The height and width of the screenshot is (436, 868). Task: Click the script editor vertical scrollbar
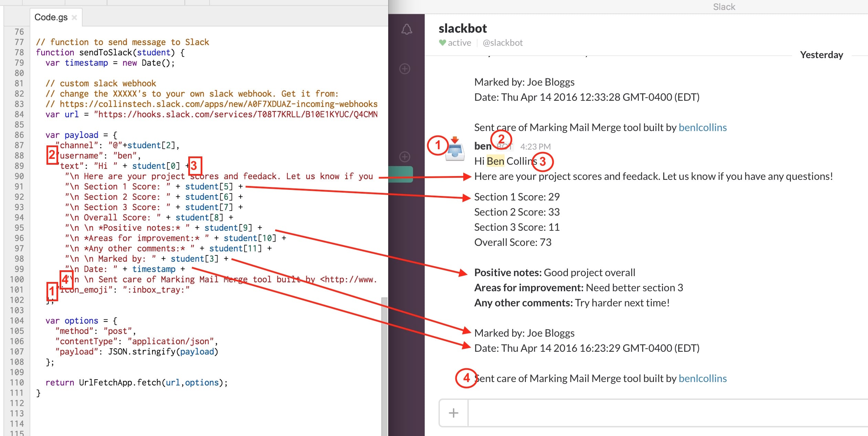click(384, 366)
